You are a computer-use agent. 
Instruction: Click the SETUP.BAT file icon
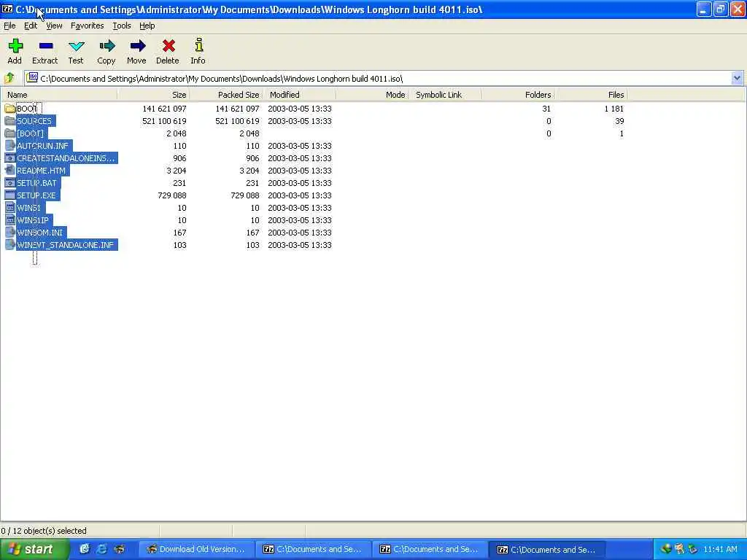coord(9,183)
